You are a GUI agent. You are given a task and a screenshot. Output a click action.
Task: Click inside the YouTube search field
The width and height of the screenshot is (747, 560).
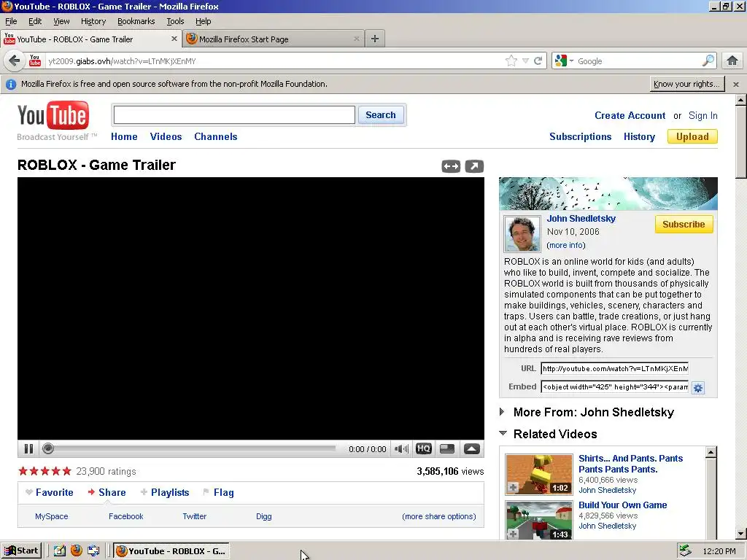(234, 114)
